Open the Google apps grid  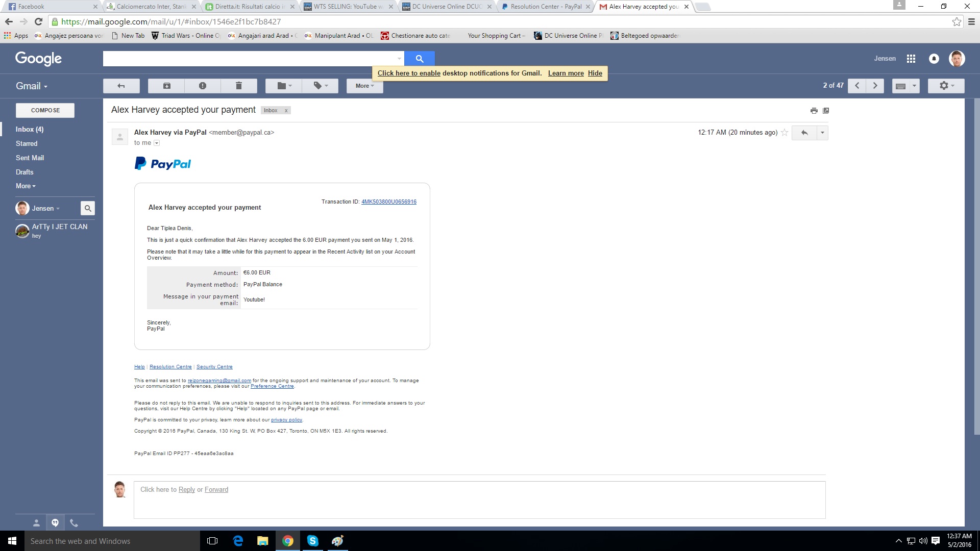tap(911, 59)
